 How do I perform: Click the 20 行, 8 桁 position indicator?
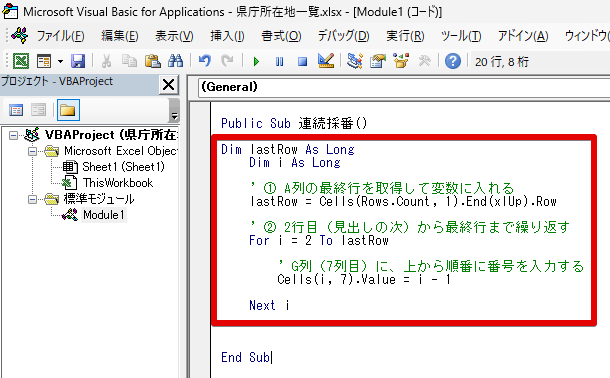coord(502,62)
